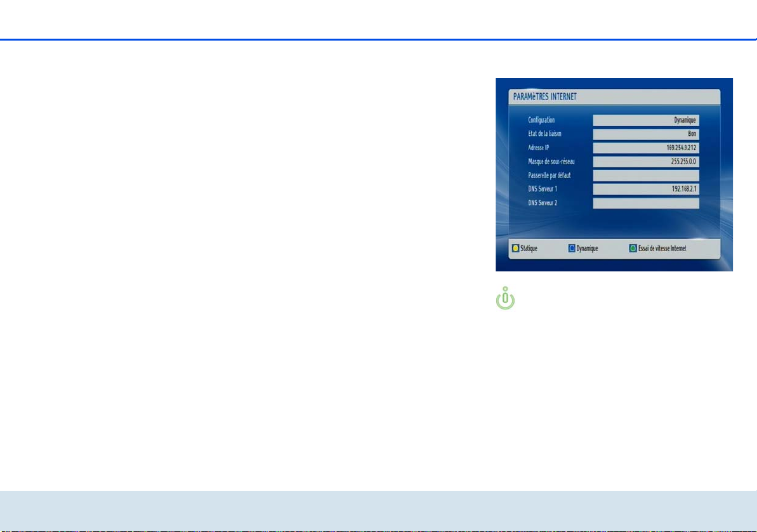The width and height of the screenshot is (757, 532).
Task: Select the Configuration field showing Dynamique
Action: point(646,120)
